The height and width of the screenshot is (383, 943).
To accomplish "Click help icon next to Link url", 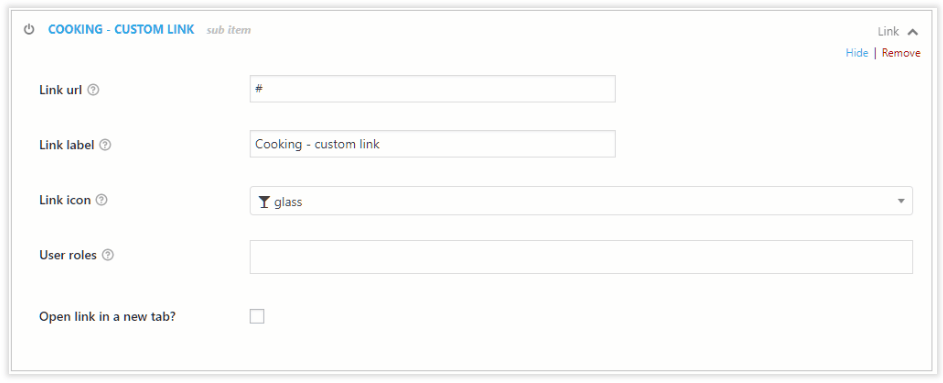I will [x=93, y=90].
